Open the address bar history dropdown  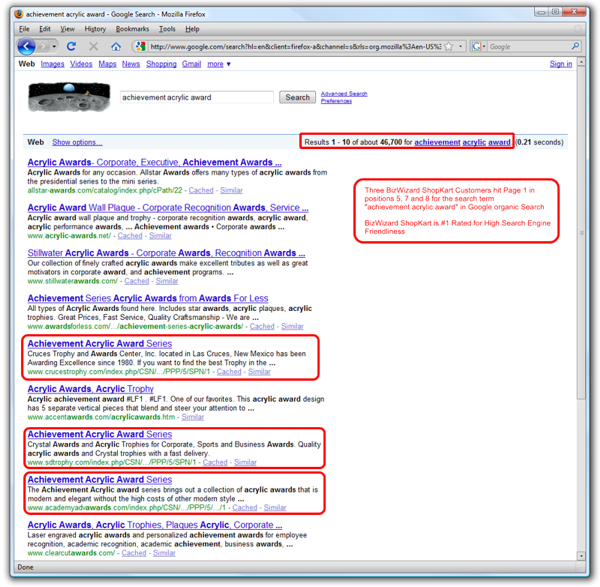460,47
